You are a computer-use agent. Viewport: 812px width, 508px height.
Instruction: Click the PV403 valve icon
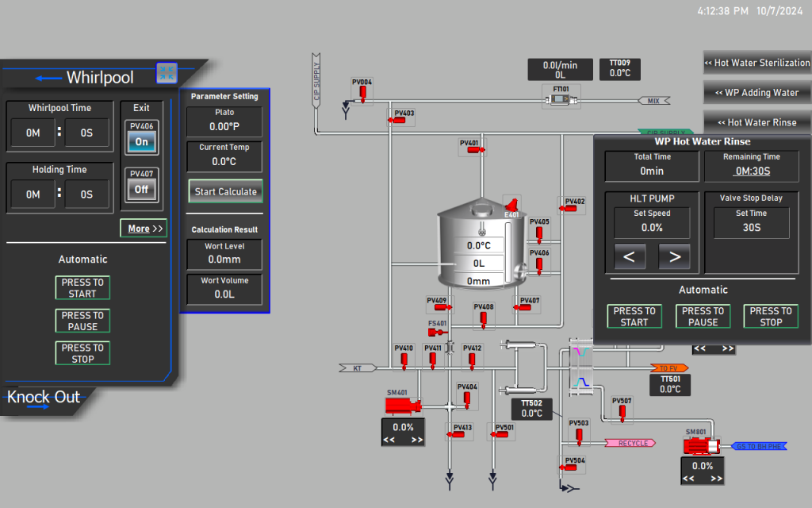(397, 121)
